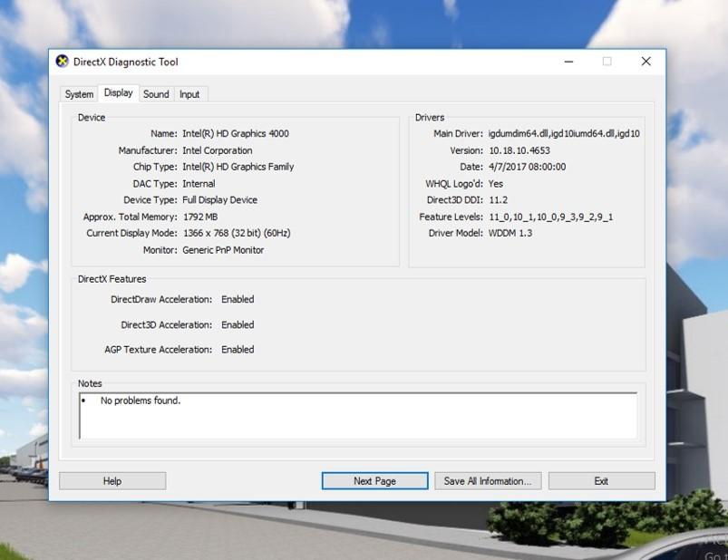Go to the Input tab
Screen dimensions: 728x560
point(189,94)
